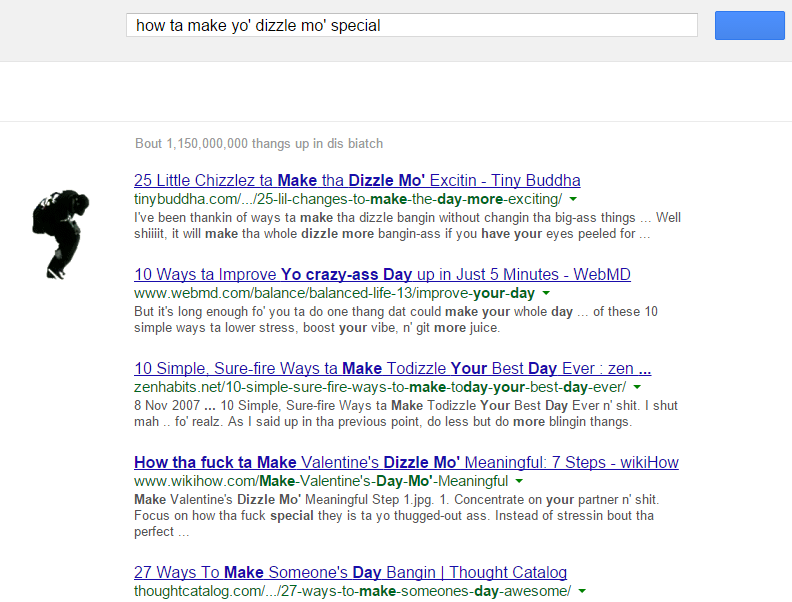Open the WebMD improve your day link
792x602 pixels.
coord(382,274)
